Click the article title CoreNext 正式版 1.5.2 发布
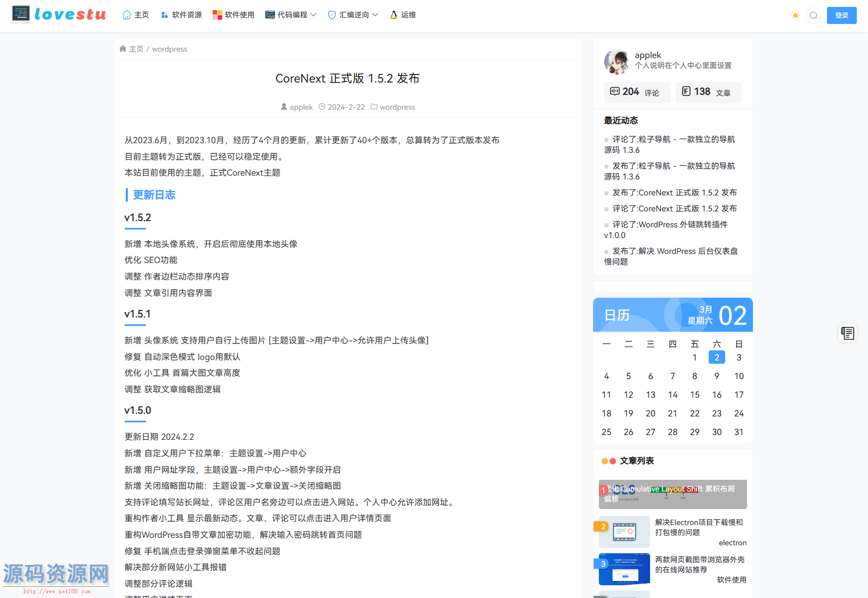This screenshot has height=598, width=868. (347, 78)
